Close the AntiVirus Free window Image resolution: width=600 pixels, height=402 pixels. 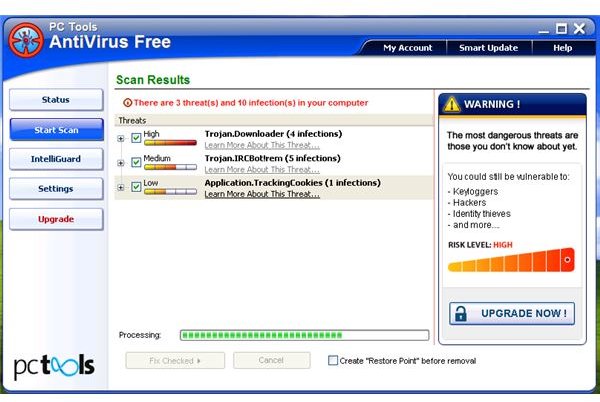point(579,29)
